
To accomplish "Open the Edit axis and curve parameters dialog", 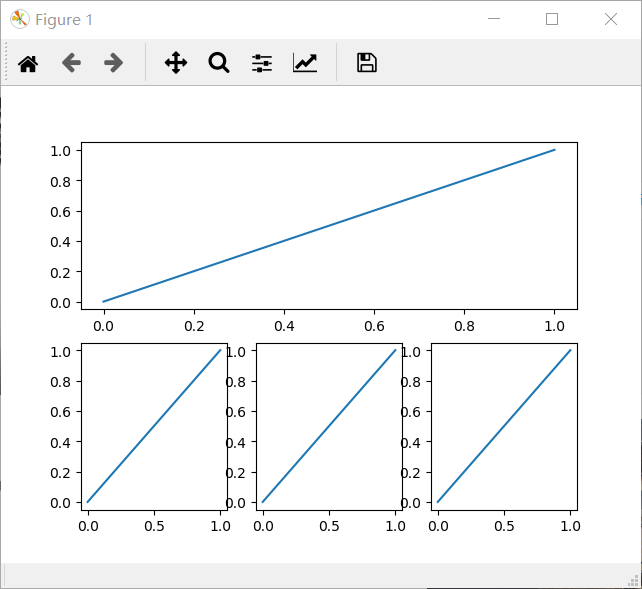I will click(x=305, y=63).
